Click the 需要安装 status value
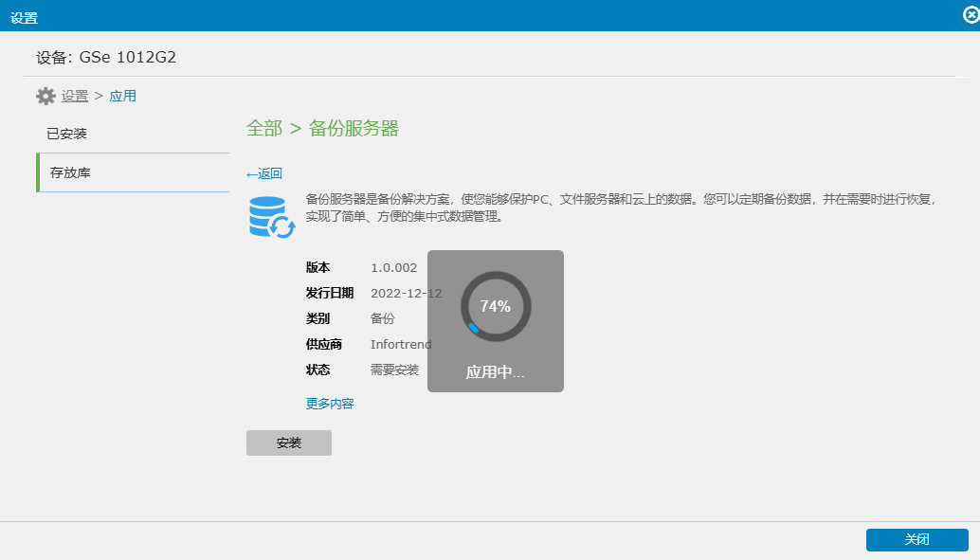The image size is (980, 560). click(x=394, y=370)
